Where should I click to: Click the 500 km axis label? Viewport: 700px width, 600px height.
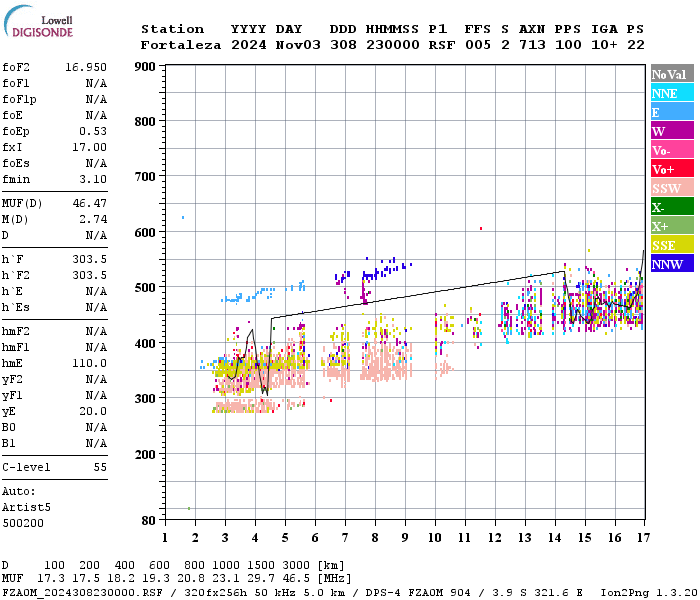pos(145,287)
